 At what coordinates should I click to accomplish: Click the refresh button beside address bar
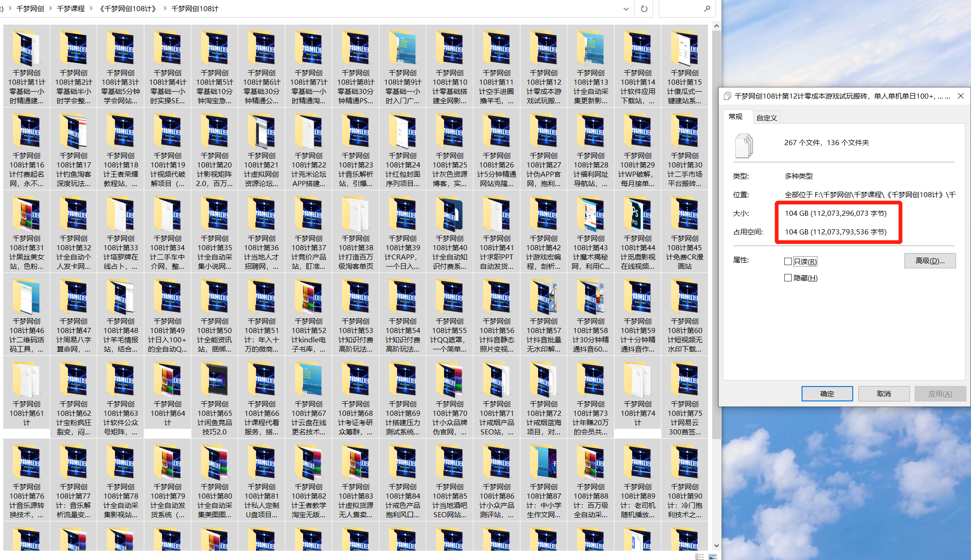pos(644,9)
